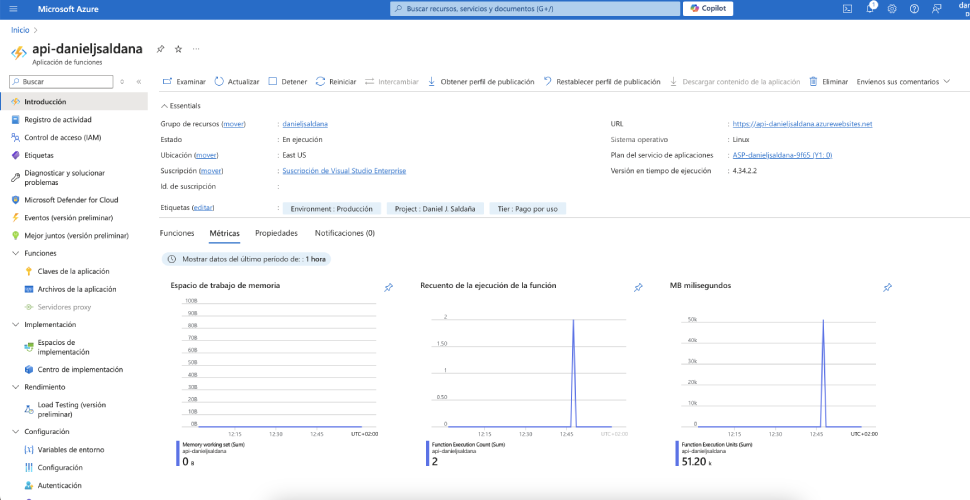Open portal settings gear

891,9
